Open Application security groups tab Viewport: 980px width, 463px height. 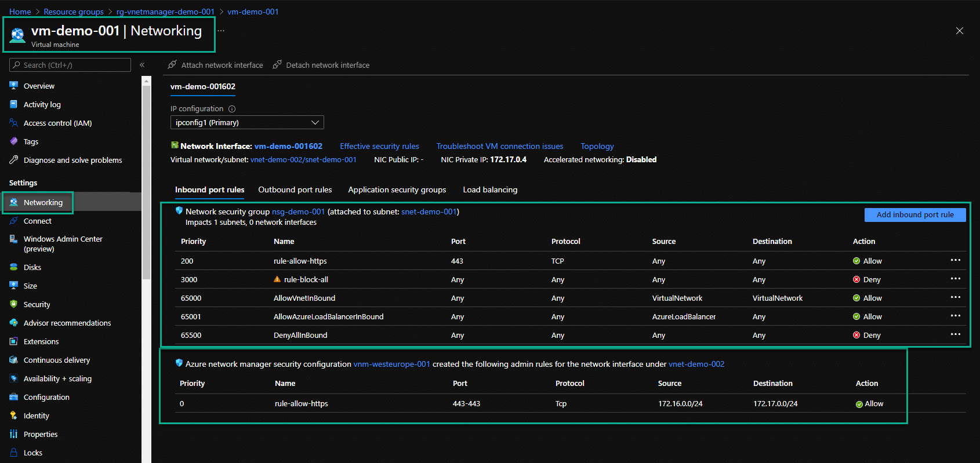pyautogui.click(x=397, y=189)
